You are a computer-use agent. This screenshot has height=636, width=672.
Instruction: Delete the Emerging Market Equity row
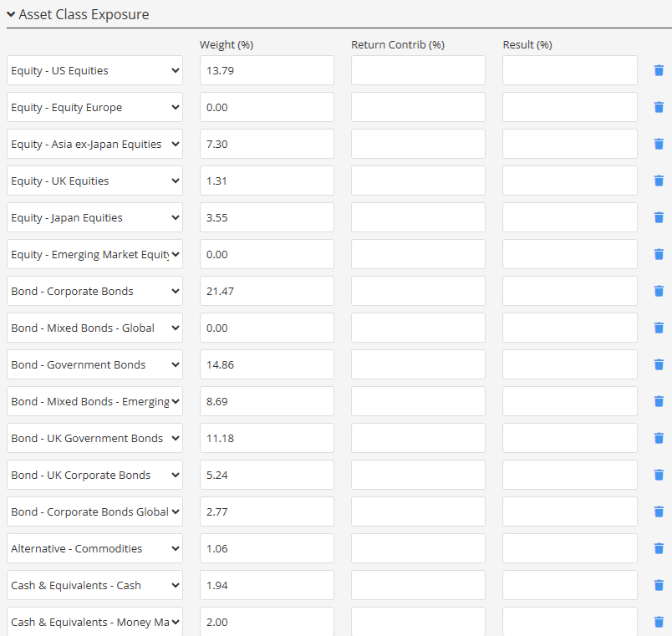pyautogui.click(x=659, y=255)
